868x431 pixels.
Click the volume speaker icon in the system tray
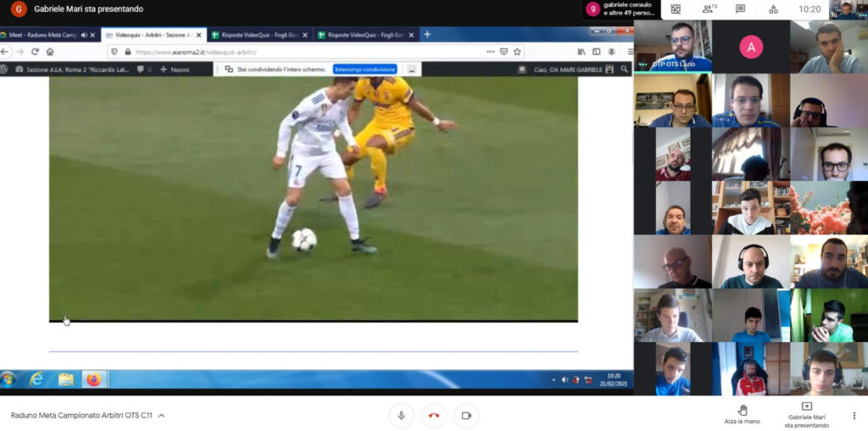pos(565,379)
